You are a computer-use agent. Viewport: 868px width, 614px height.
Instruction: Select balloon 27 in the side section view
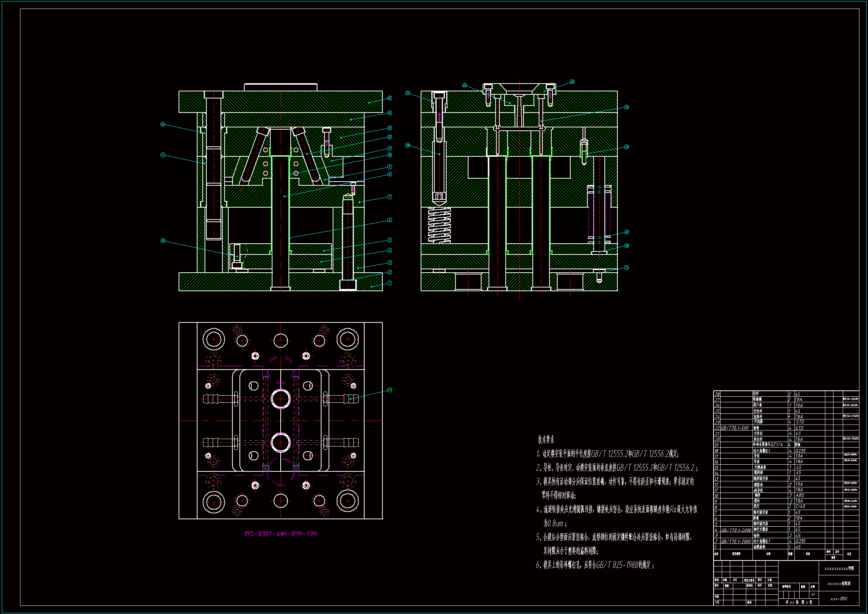point(408,93)
